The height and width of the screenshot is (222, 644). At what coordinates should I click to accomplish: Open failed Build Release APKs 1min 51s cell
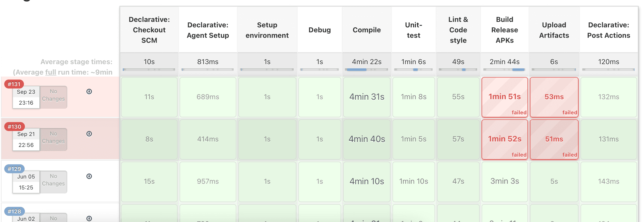click(x=505, y=97)
